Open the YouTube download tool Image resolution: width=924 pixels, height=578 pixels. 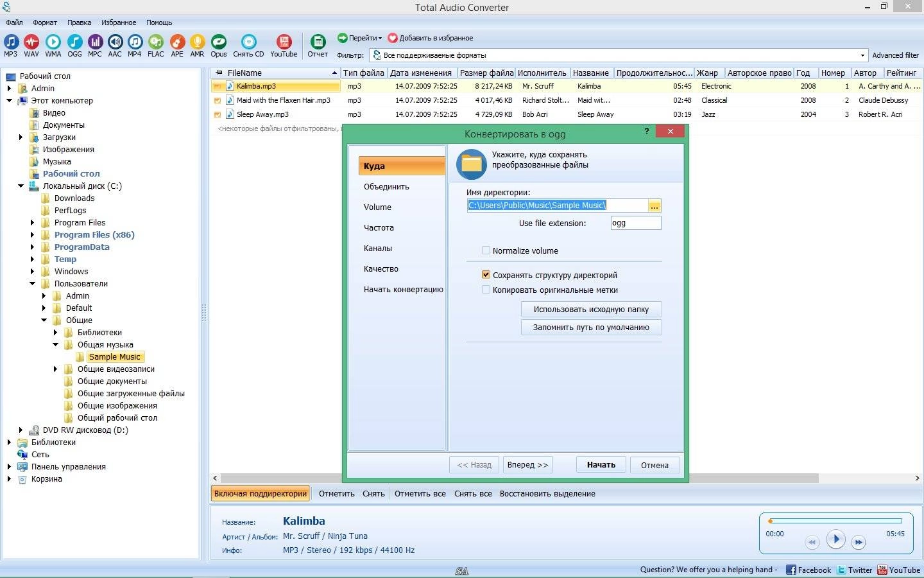pyautogui.click(x=284, y=46)
